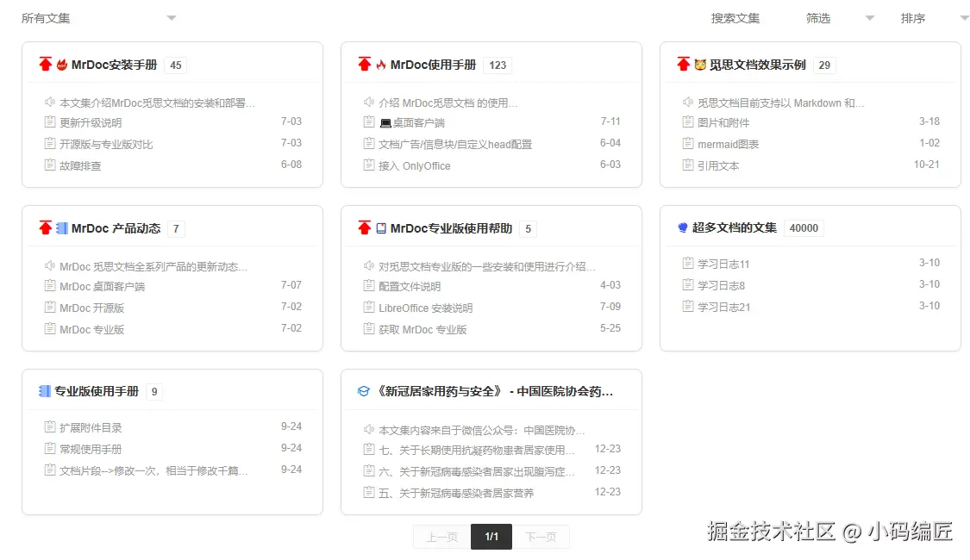
Task: Expand the 筛选 filter dropdown
Action: [x=840, y=19]
